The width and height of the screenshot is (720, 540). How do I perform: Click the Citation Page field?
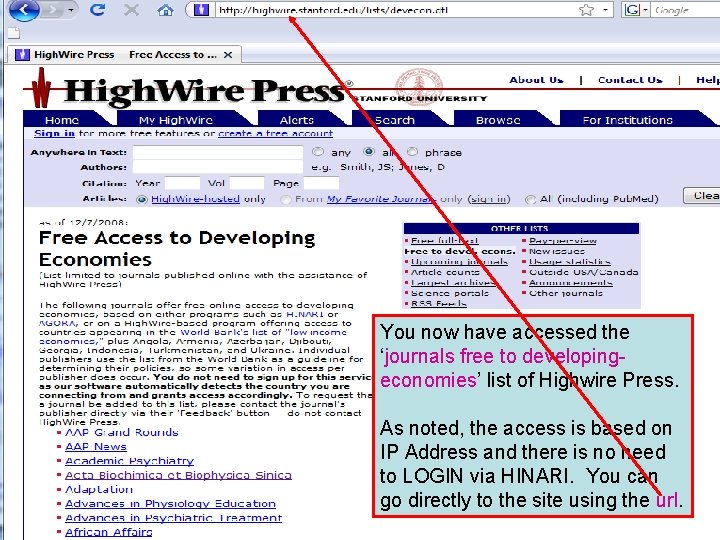321,183
